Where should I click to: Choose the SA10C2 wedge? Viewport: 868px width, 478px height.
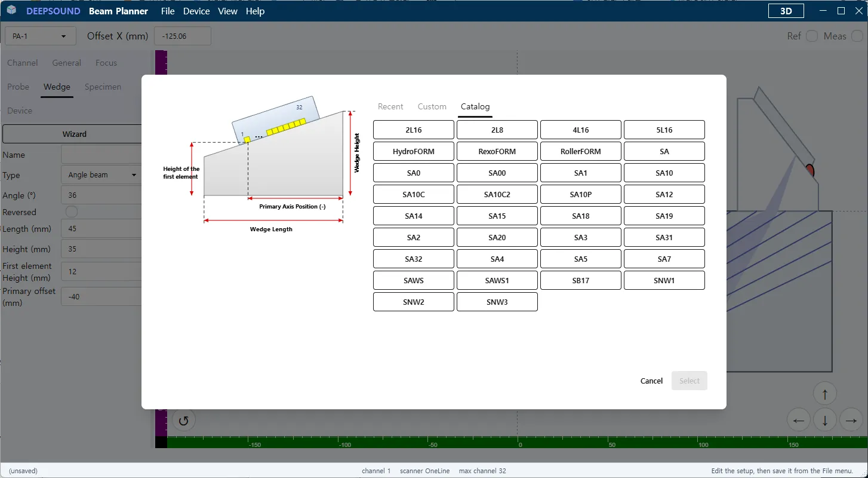pyautogui.click(x=497, y=194)
